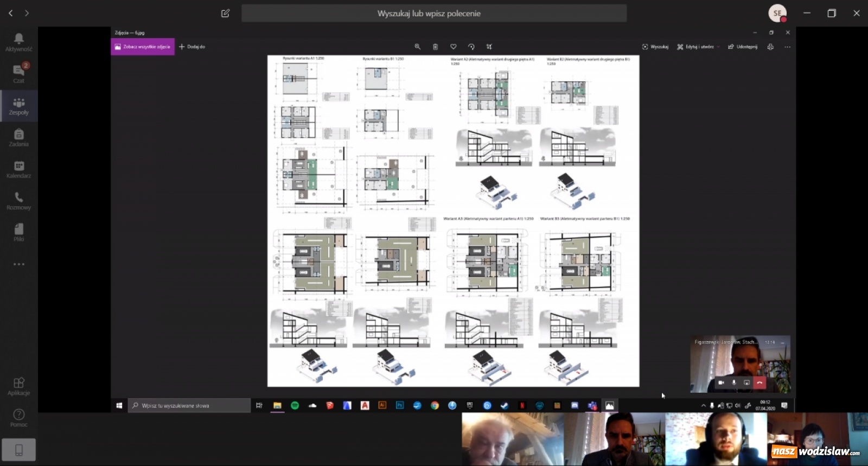
Task: Click the trash delete icon in Photos
Action: pos(435,47)
